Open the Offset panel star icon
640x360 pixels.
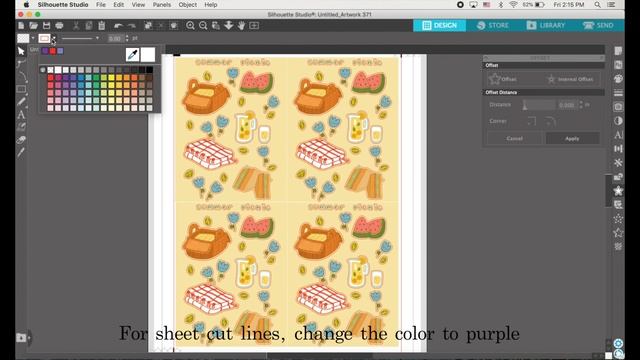coord(618,191)
